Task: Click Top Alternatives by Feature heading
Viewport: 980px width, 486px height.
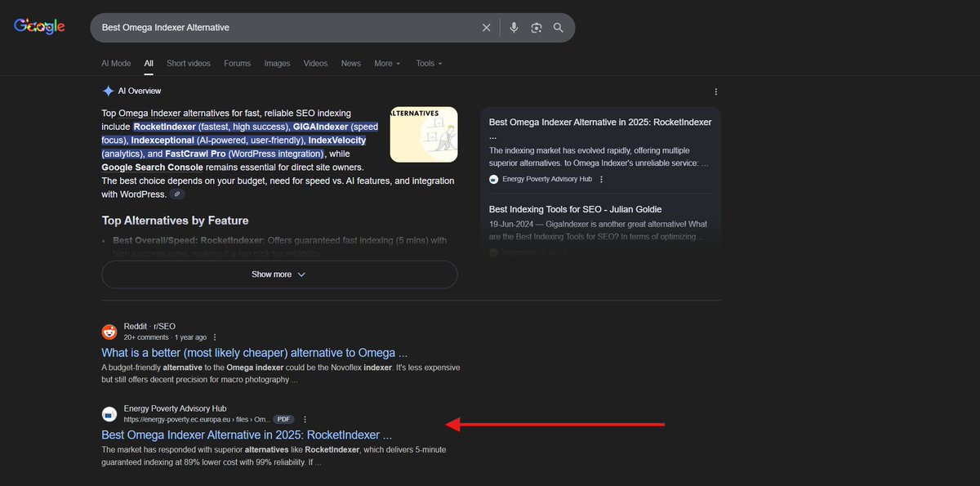Action: tap(175, 221)
